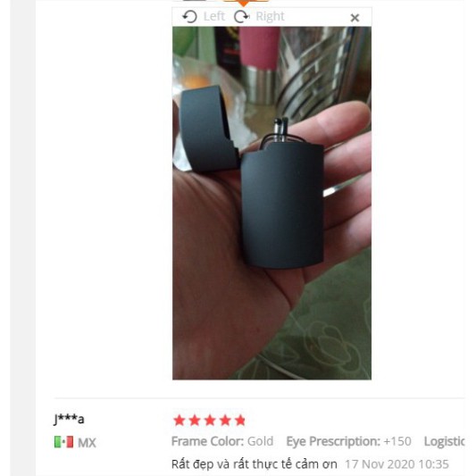The width and height of the screenshot is (476, 476).
Task: Click the first red star of J***a's rating
Action: click(180, 421)
